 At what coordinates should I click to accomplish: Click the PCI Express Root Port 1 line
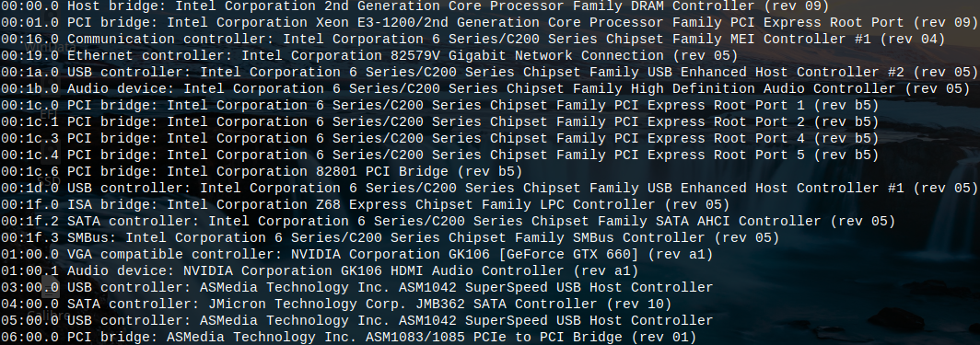[x=440, y=106]
